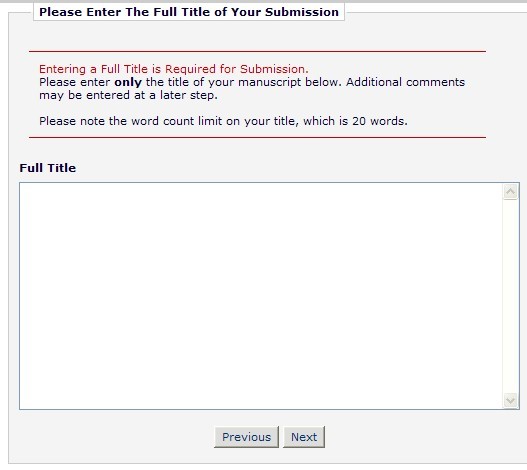Click the phrase 'Required for Submission' in red
Screen dimensions: 527x470
237,69
